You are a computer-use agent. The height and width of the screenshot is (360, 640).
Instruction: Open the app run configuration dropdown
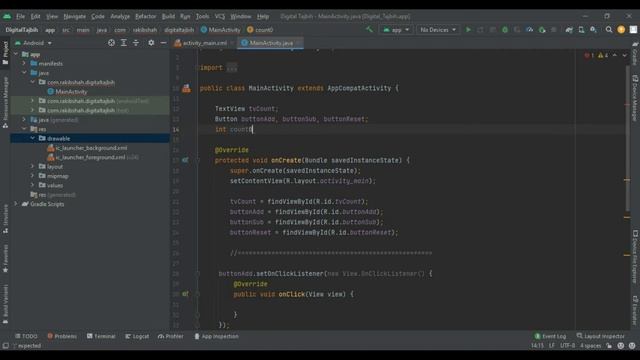click(396, 30)
